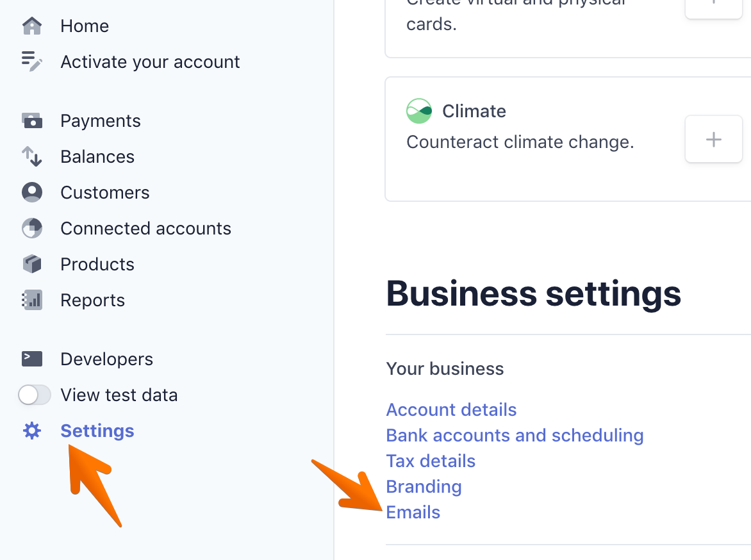
Task: Click the Customers person icon
Action: (x=32, y=192)
